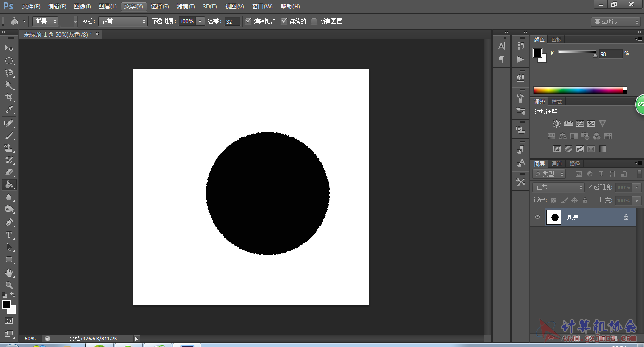This screenshot has width=644, height=347.
Task: Add a Curves adjustment
Action: (x=579, y=124)
